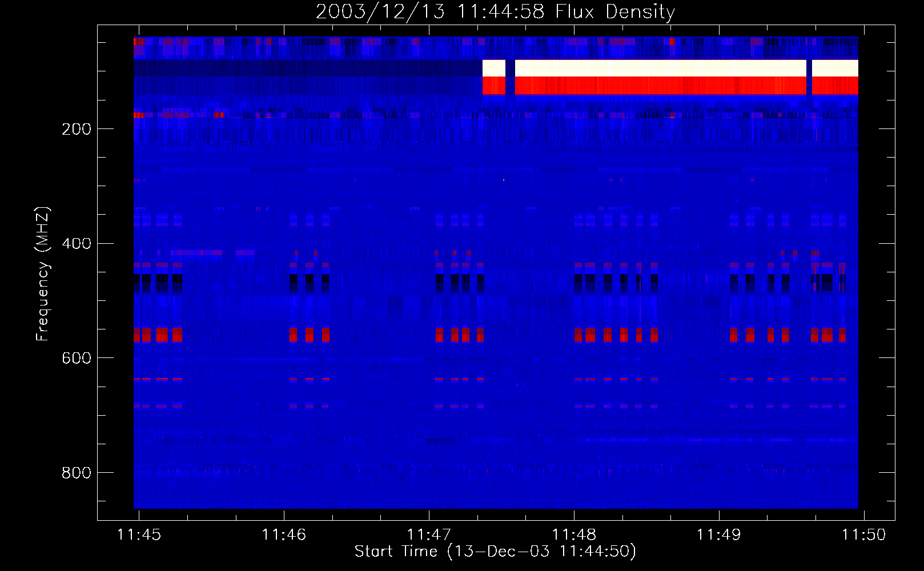Click the 11:46 time tick label
Screen dimensions: 924x571
pyautogui.click(x=284, y=534)
